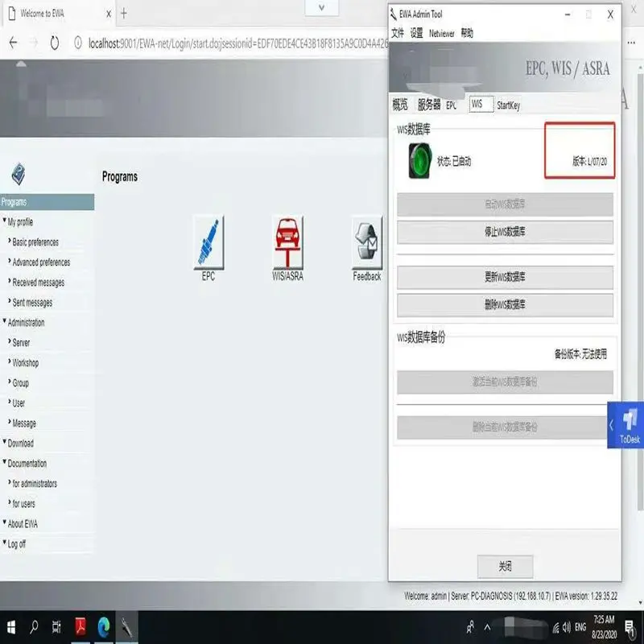644x644 pixels.
Task: Click the 关闭 button in Admin Tool
Action: point(506,567)
